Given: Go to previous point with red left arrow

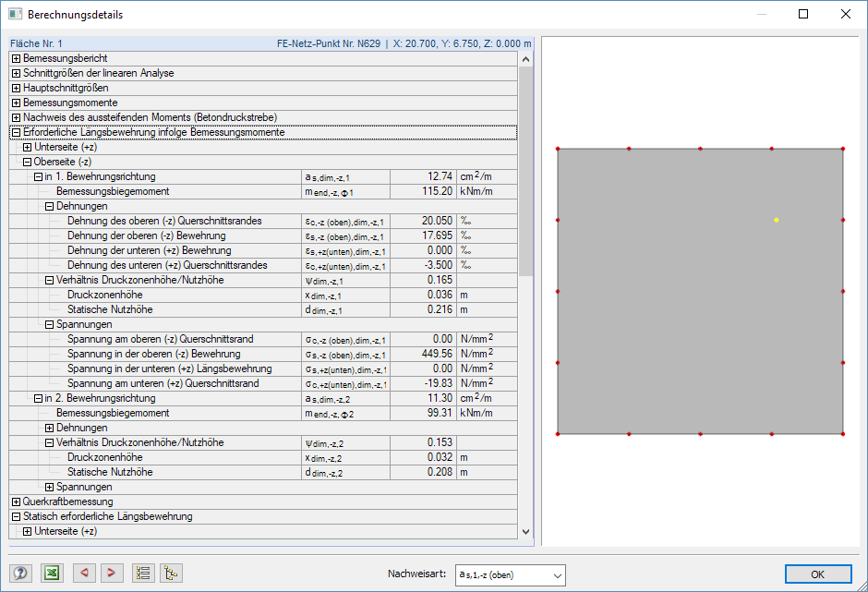Looking at the screenshot, I should coord(84,574).
